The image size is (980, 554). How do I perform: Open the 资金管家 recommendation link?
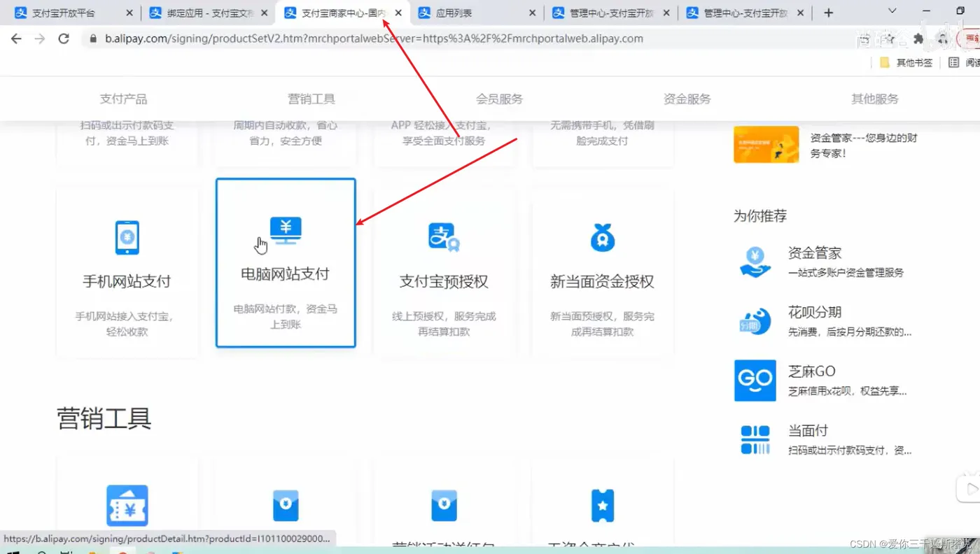[815, 253]
